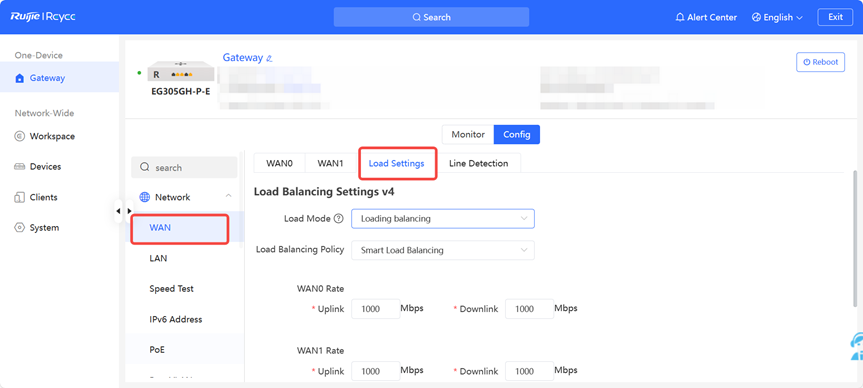Open the LAN menu item
Screen dimensions: 863x388
click(x=184, y=258)
